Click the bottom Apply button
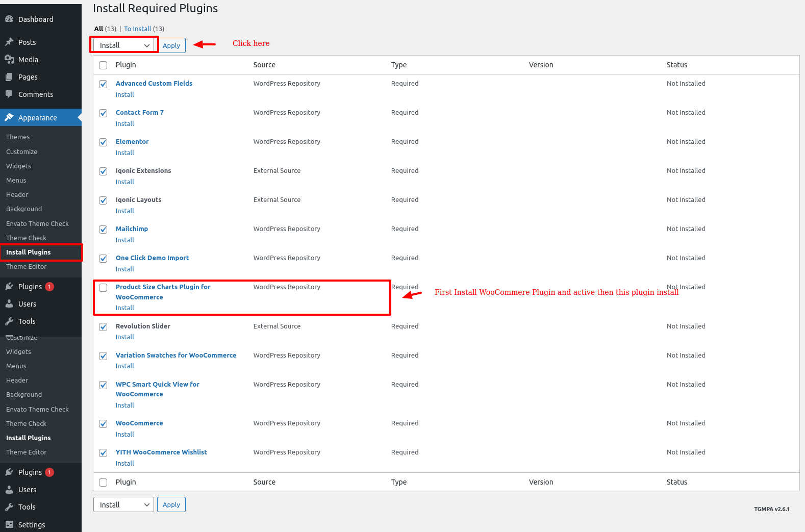The image size is (805, 532). pos(171,504)
